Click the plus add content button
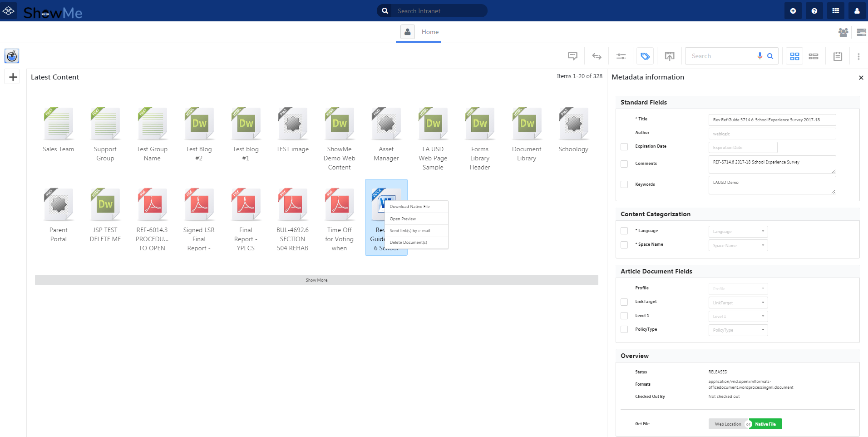 [13, 77]
